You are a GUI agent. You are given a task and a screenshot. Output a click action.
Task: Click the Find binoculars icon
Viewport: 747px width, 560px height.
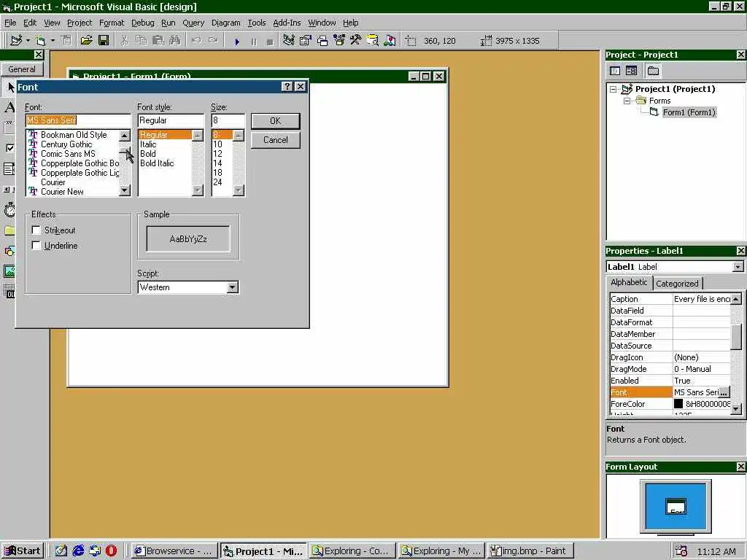point(175,41)
